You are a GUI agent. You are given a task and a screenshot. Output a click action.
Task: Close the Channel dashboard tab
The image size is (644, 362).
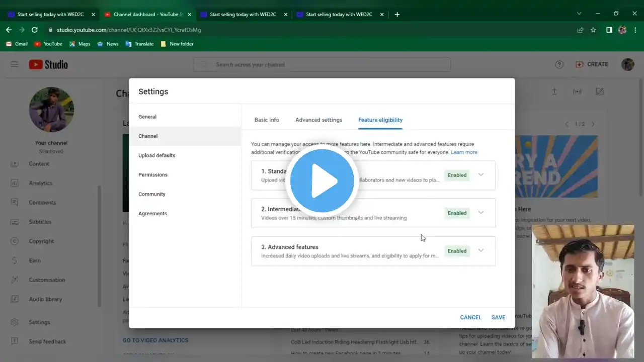click(190, 15)
